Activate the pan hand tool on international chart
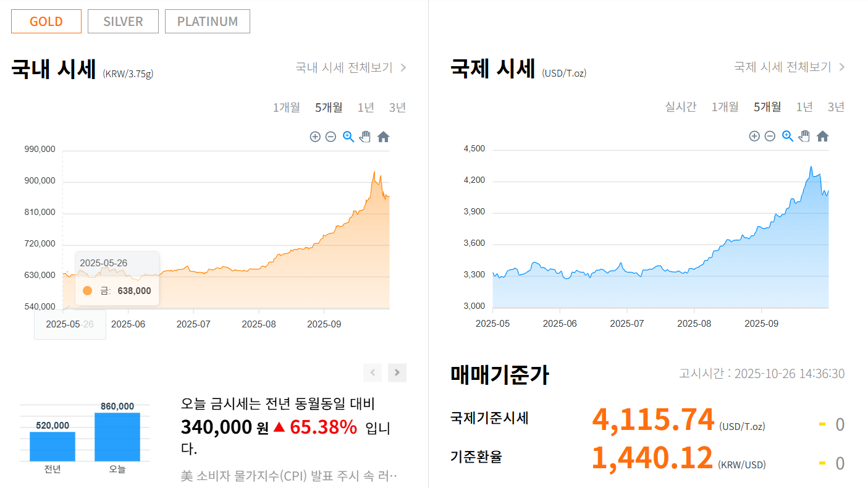Screen dimensions: 868x488 coord(804,136)
